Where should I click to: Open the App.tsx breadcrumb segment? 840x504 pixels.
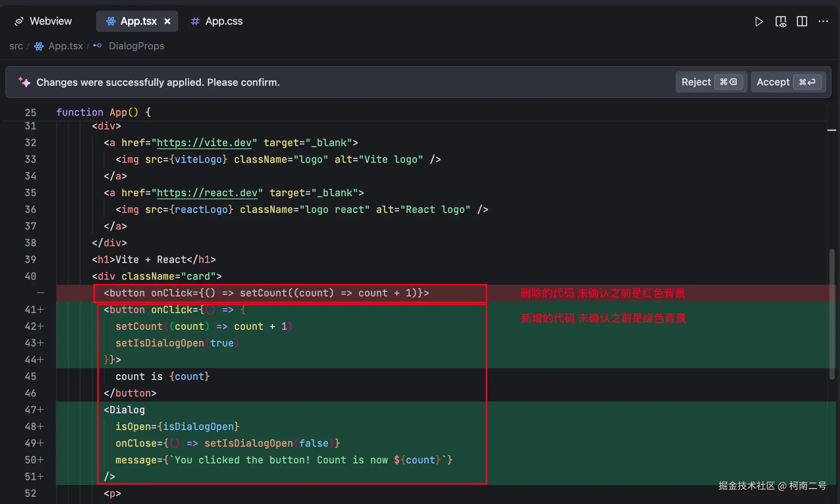tap(65, 46)
